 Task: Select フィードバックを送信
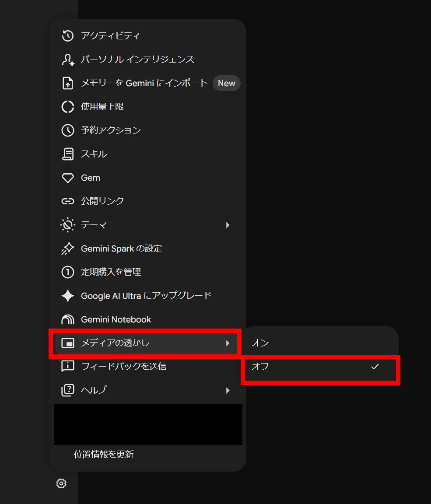point(148,366)
